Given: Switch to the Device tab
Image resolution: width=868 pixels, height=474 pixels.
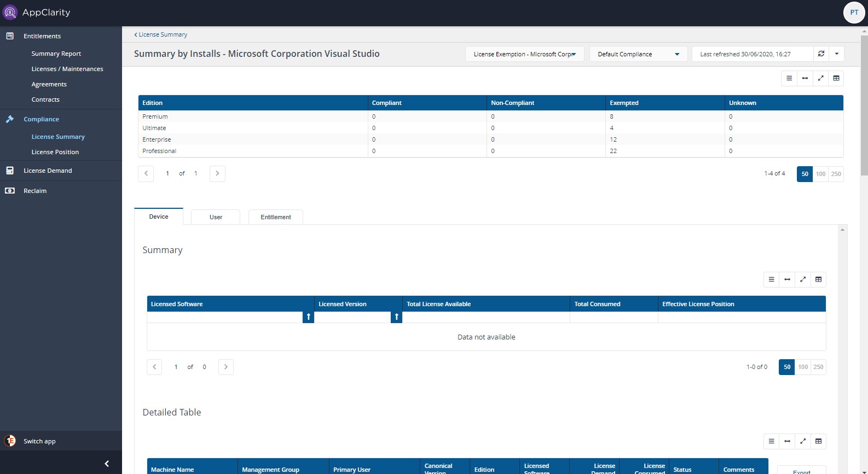Looking at the screenshot, I should (x=159, y=216).
